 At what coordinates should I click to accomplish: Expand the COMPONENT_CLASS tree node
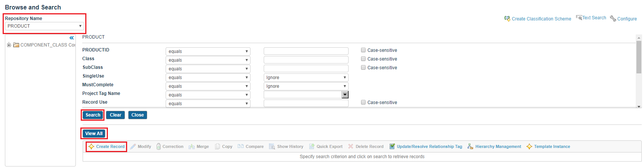click(9, 45)
